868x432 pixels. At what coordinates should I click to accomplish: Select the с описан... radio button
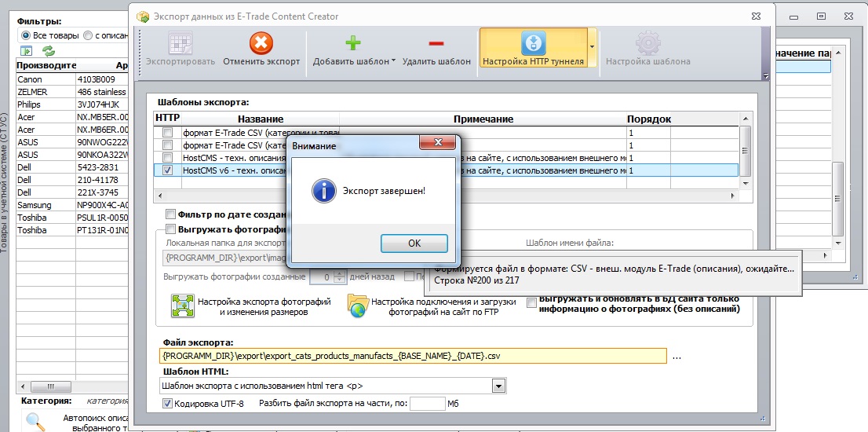click(88, 35)
